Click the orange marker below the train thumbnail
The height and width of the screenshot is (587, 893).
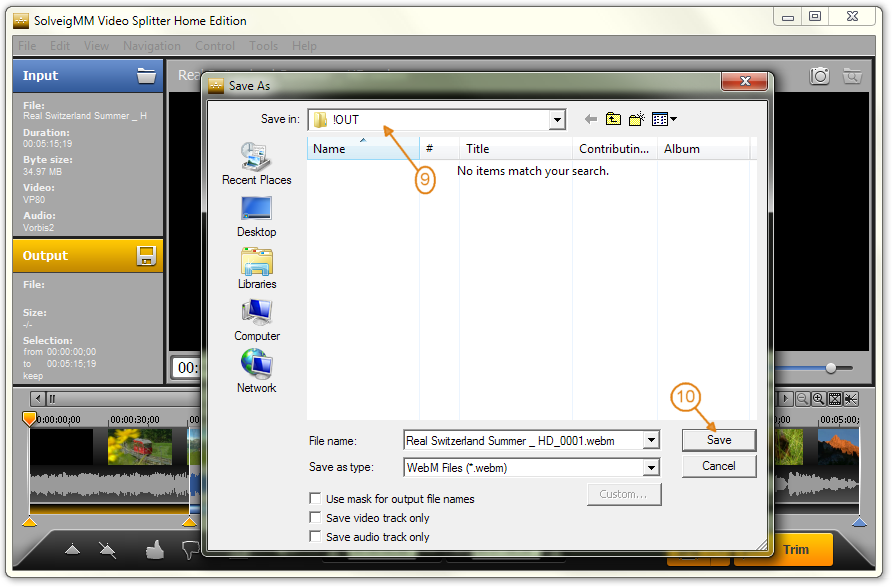tap(189, 522)
